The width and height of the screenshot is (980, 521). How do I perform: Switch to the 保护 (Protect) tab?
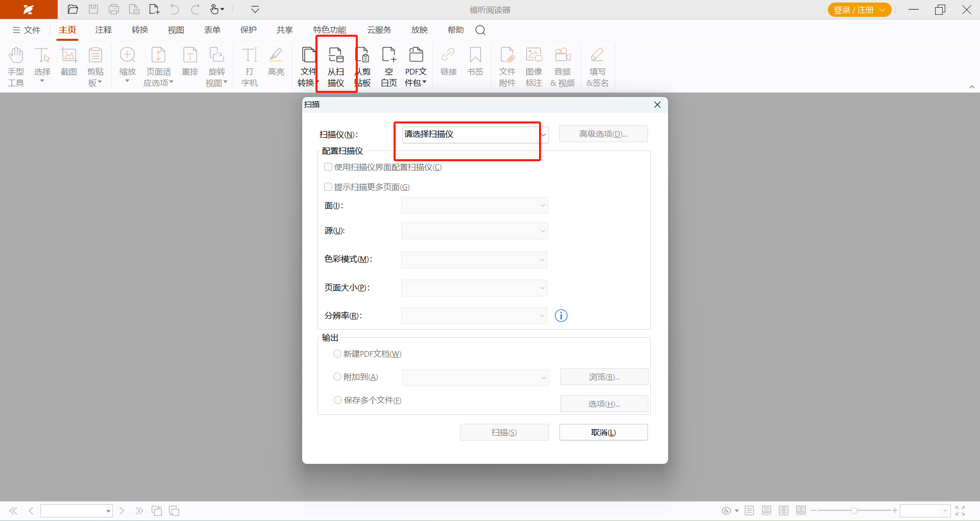[x=249, y=30]
